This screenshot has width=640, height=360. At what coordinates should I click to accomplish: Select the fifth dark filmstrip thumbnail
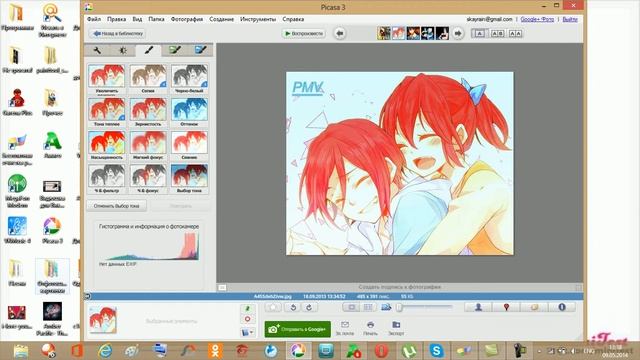442,33
